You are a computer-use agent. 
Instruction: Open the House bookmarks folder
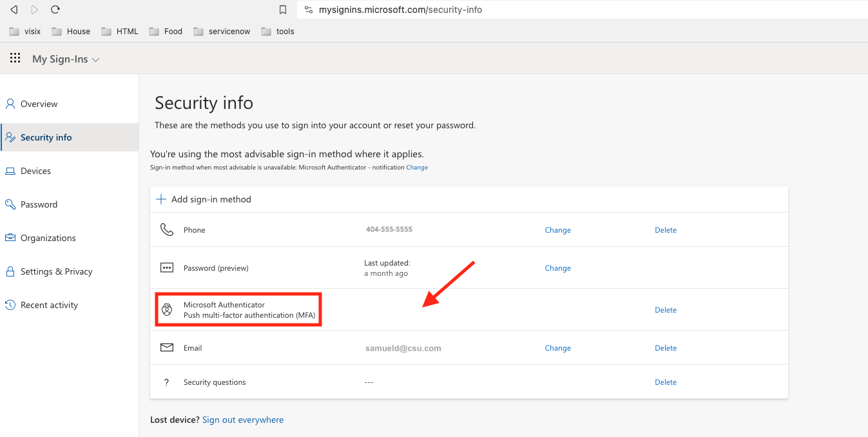tap(71, 31)
